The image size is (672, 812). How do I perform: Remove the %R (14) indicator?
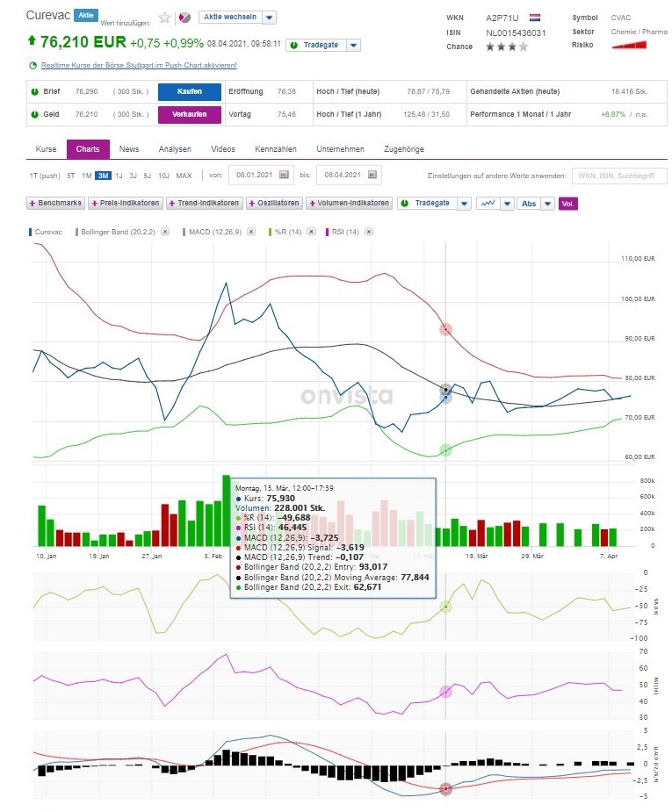311,232
